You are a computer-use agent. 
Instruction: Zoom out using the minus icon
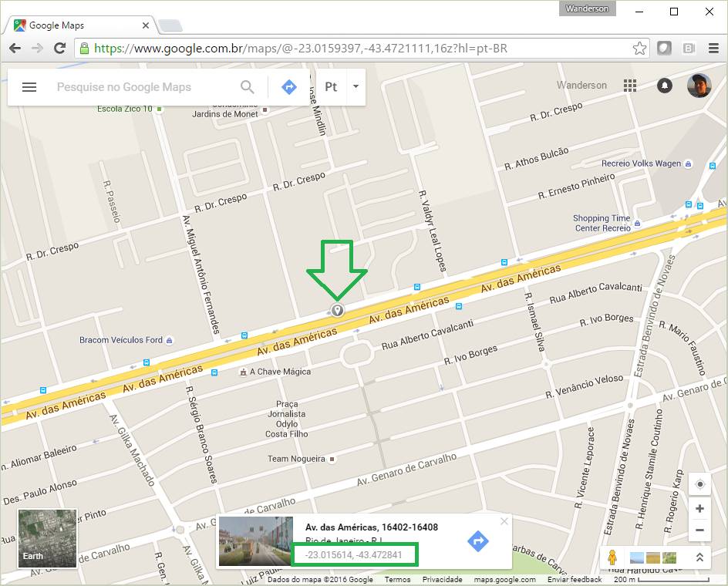(700, 530)
